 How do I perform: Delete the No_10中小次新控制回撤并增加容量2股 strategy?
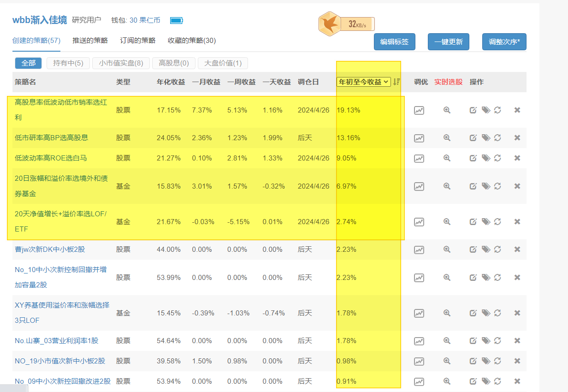pos(517,278)
